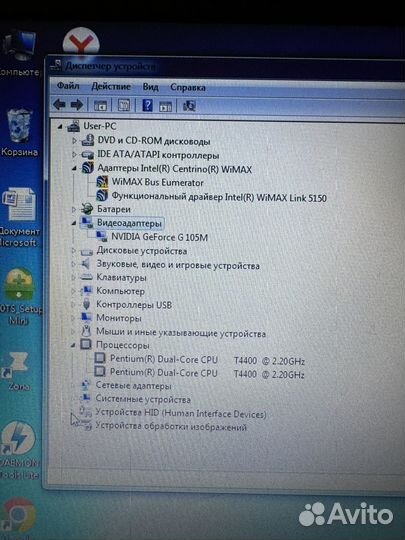Open the DAEMON Tools Lite desktop shortcut

coord(19,450)
